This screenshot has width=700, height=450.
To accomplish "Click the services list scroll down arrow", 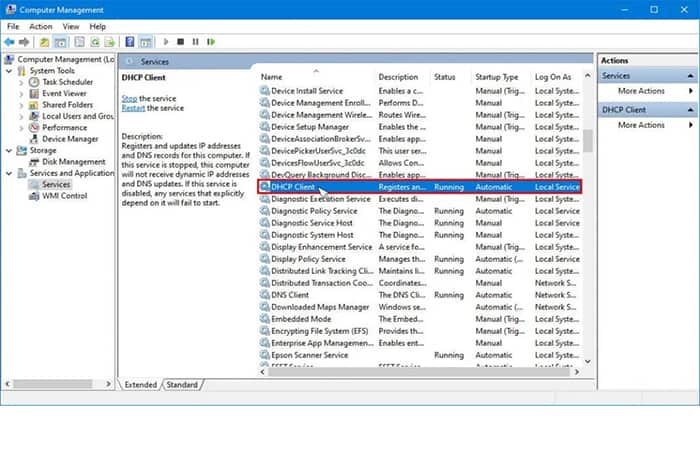I will point(588,362).
